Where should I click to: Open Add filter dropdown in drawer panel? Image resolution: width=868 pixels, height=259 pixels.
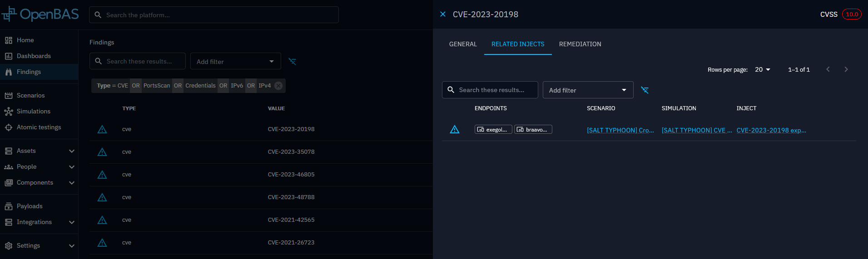588,90
